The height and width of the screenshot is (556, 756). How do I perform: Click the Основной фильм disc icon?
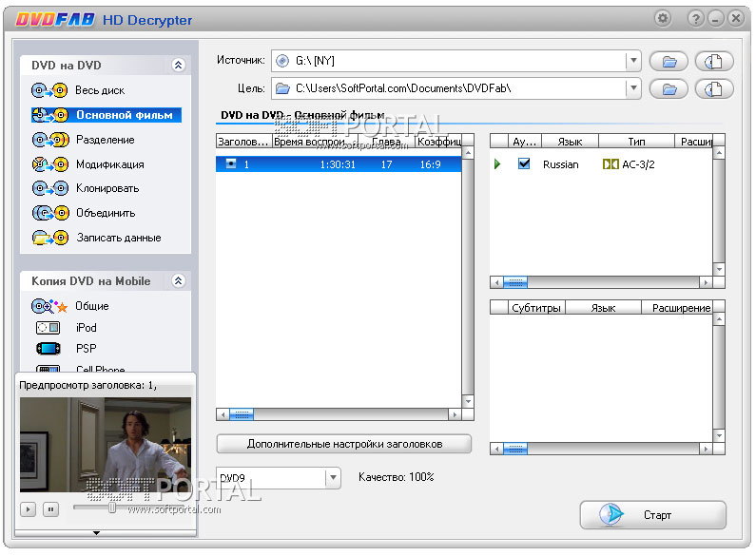[49, 115]
